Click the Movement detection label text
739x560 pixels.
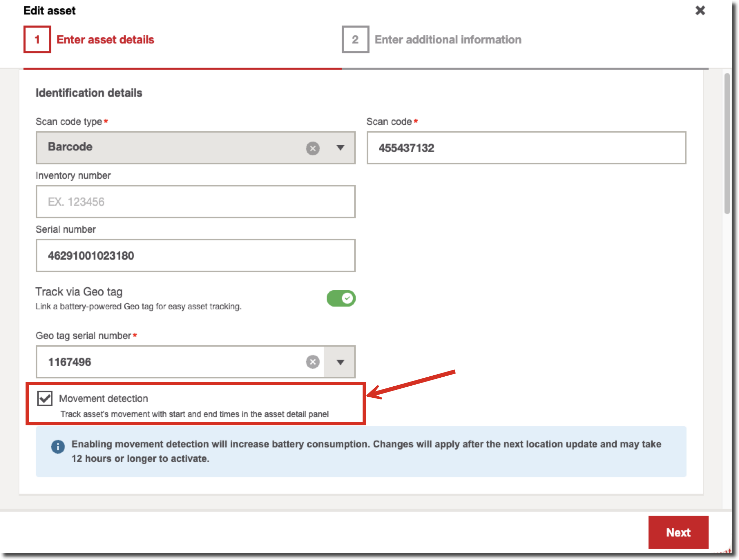tap(103, 398)
